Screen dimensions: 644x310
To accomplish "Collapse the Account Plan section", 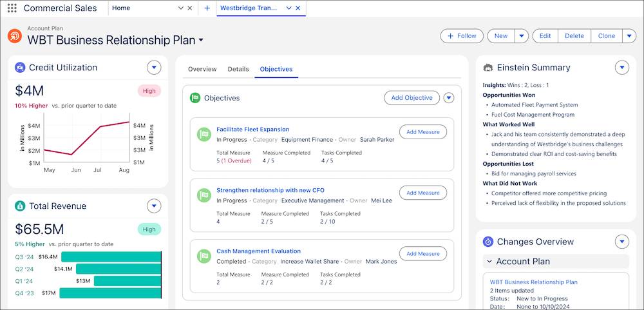I will coord(489,262).
